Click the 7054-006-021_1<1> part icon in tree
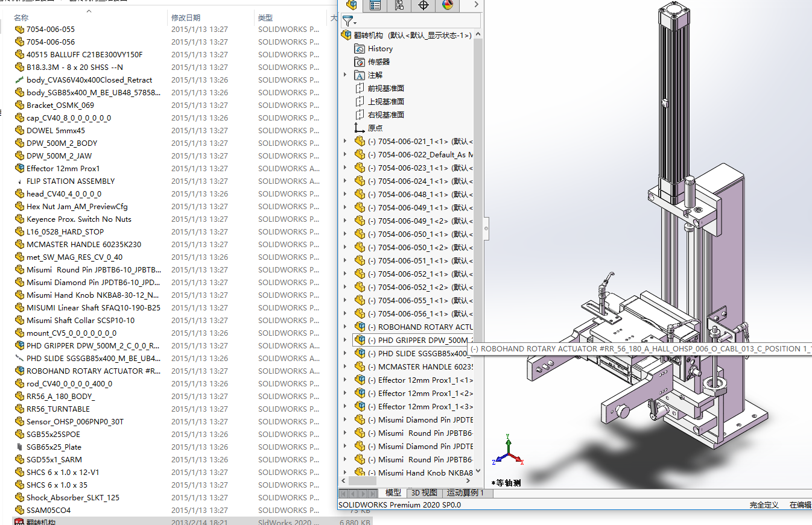The image size is (812, 525). 360,142
